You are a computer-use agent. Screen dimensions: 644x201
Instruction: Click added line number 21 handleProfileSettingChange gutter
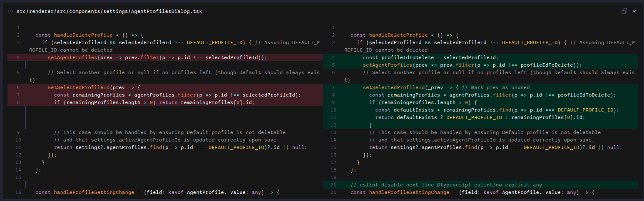(333, 192)
